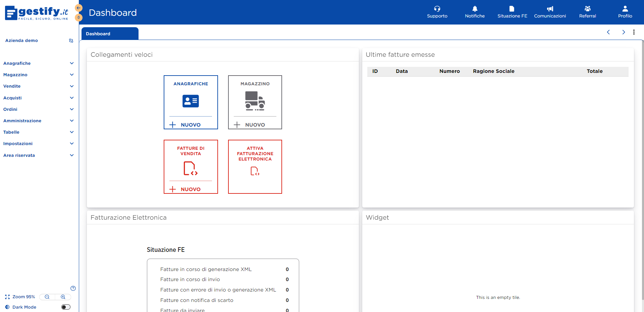Viewport: 644px width, 312px height.
Task: Open the help question mark icon
Action: point(73,288)
